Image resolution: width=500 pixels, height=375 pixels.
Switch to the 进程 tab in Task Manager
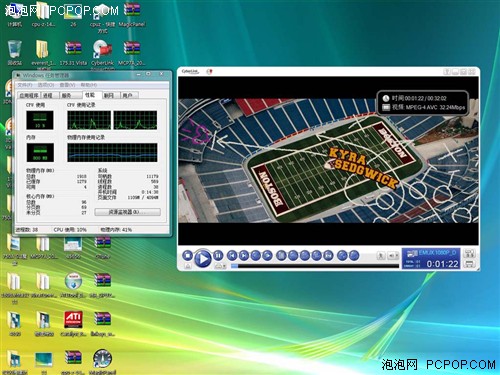click(x=49, y=96)
